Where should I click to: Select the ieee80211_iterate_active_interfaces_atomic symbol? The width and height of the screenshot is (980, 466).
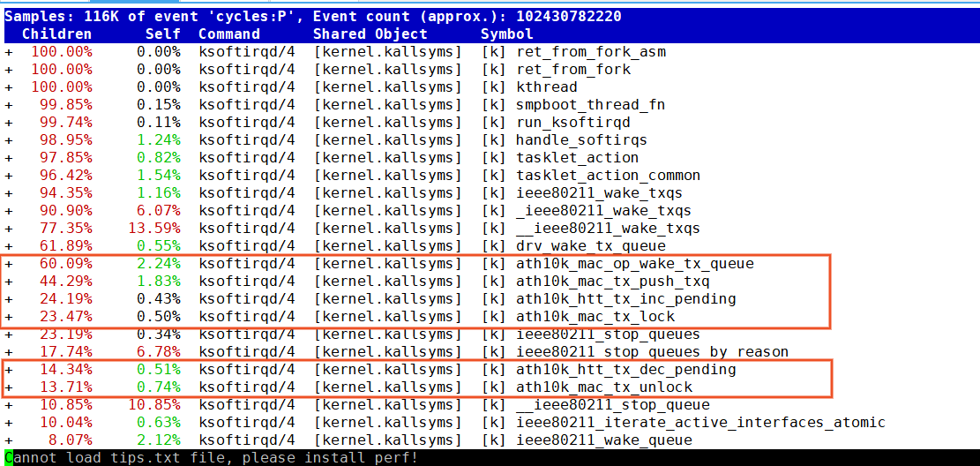click(x=700, y=423)
